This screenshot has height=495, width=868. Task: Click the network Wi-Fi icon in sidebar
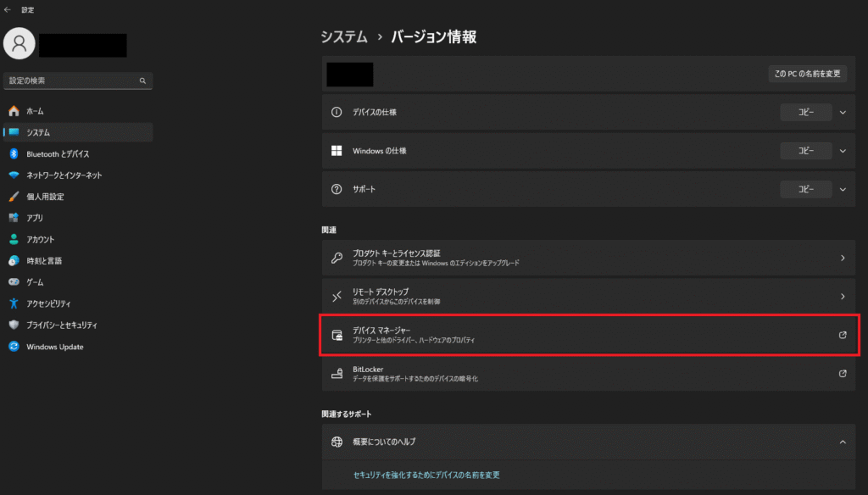tap(14, 175)
